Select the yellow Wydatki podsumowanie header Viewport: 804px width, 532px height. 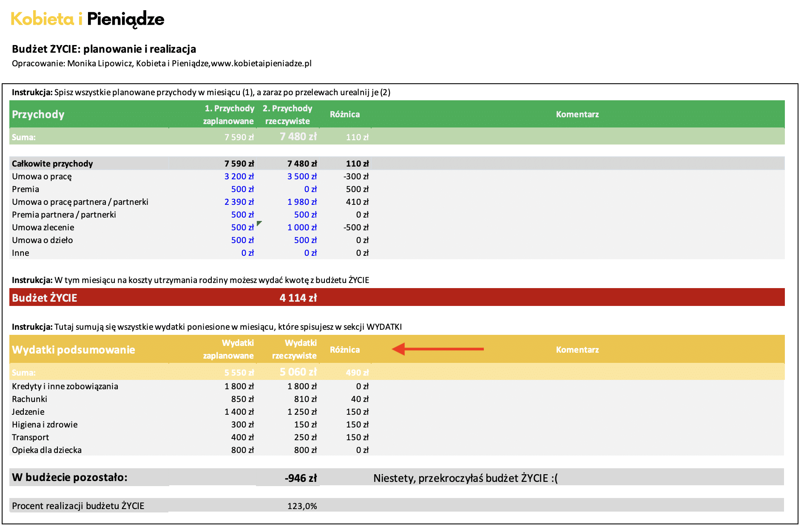pyautogui.click(x=74, y=350)
